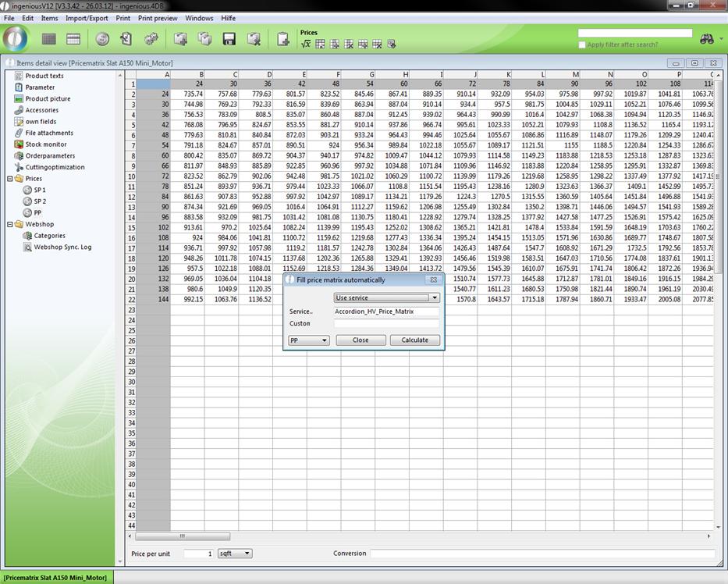Open the Print preview menu
Viewport: 728px width, 584px height.
[x=158, y=18]
